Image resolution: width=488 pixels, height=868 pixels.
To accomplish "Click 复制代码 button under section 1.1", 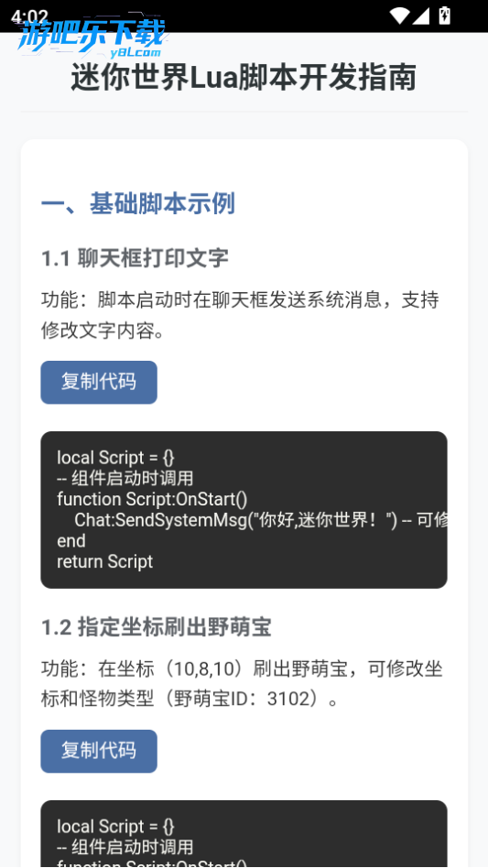I will (x=99, y=382).
